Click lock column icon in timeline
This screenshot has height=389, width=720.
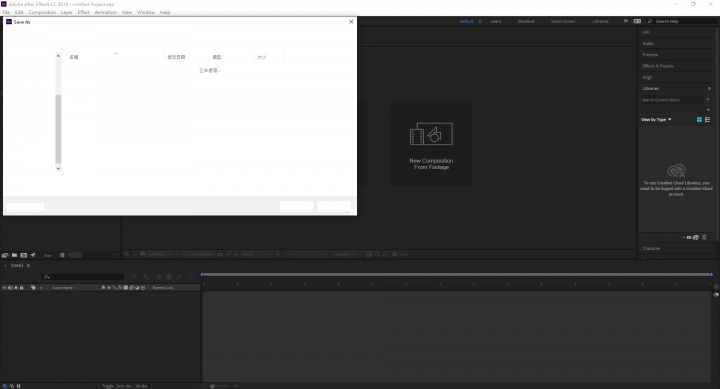(21, 288)
